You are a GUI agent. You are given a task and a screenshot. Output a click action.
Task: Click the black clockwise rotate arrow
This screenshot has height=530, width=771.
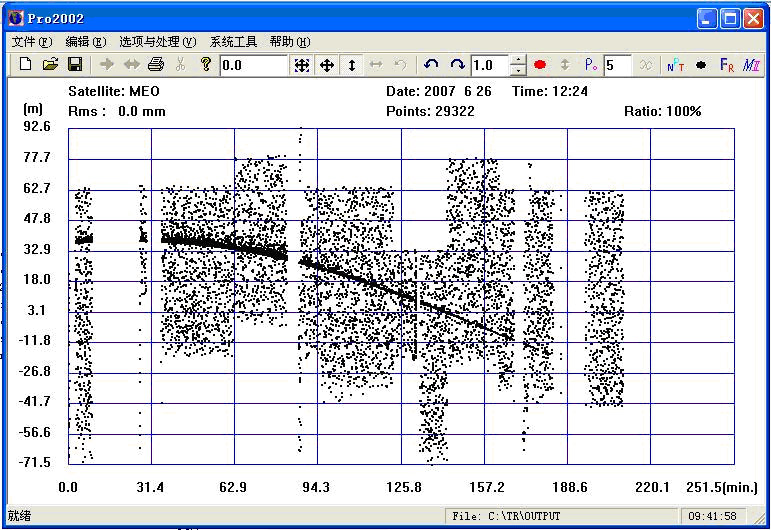pos(457,65)
